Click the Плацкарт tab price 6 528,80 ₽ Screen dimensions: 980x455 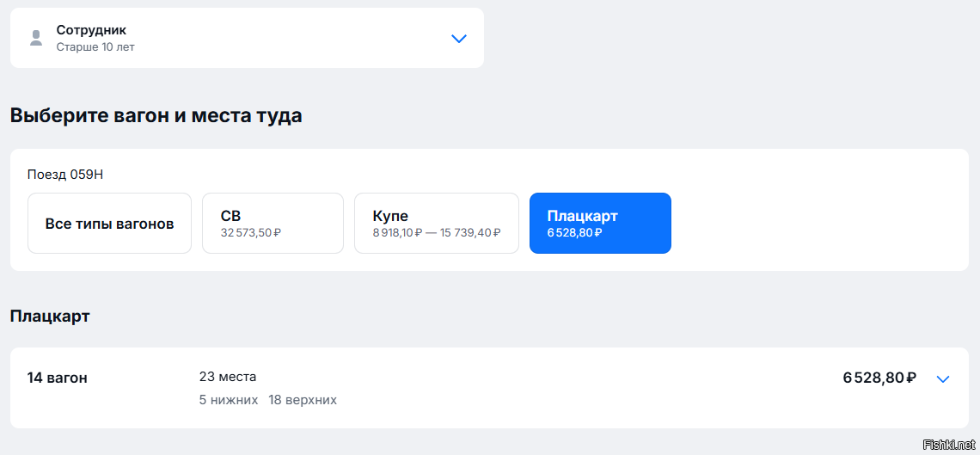click(574, 232)
